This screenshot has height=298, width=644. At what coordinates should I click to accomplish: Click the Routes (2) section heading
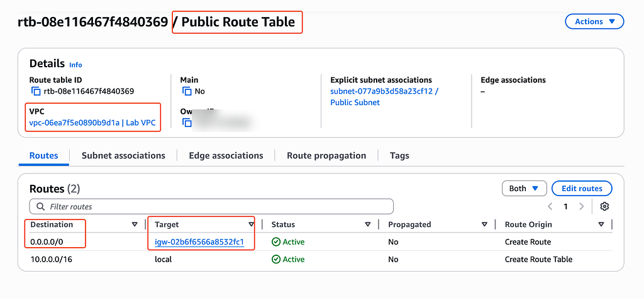(x=55, y=189)
